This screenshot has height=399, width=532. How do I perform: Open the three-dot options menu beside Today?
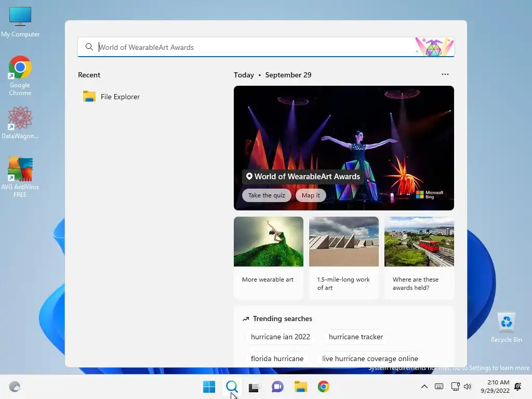click(x=445, y=74)
